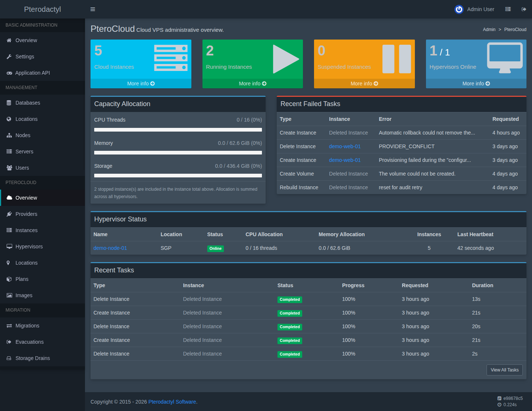Click the Admin User avatar icon
532x411 pixels.
click(459, 9)
